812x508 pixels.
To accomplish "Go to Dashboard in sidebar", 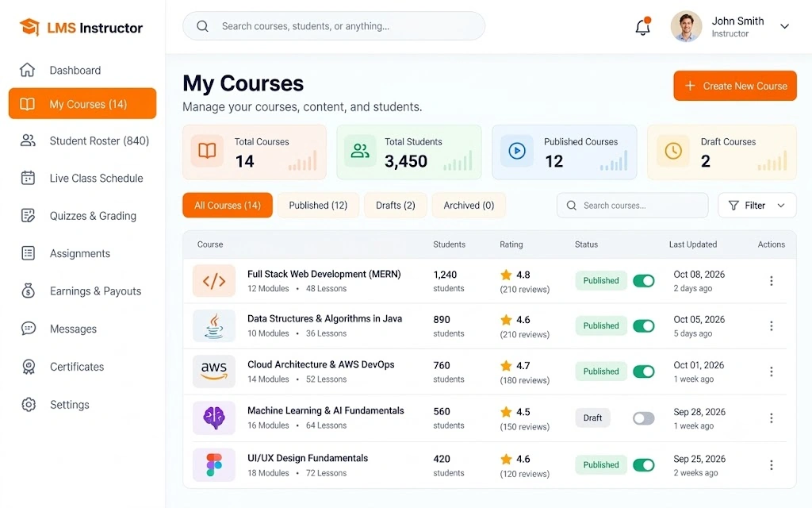I will 82,70.
